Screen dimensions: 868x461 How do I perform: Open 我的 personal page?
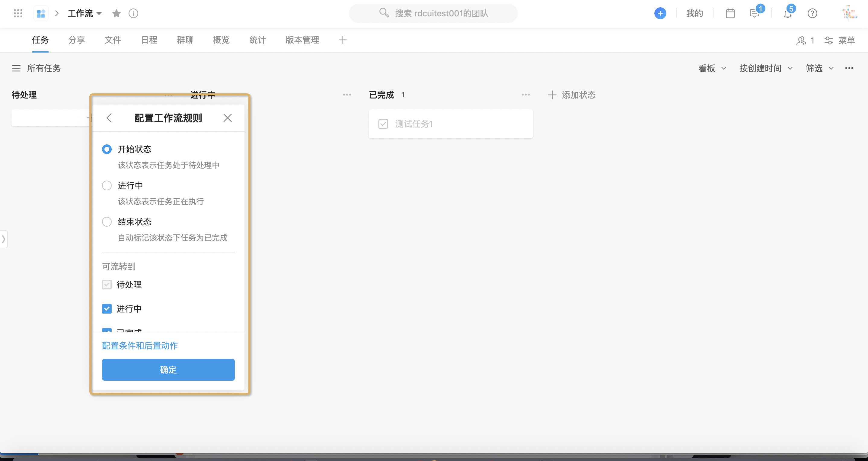[x=694, y=13]
